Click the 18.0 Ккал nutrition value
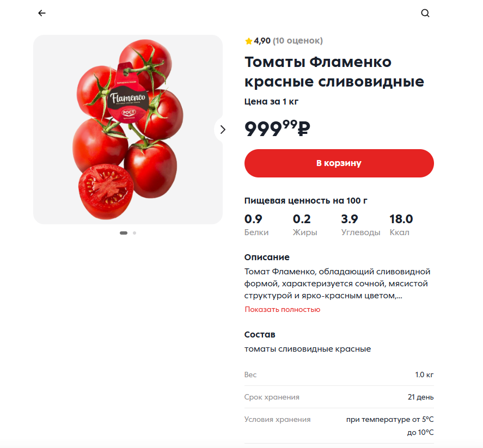 [x=401, y=225]
